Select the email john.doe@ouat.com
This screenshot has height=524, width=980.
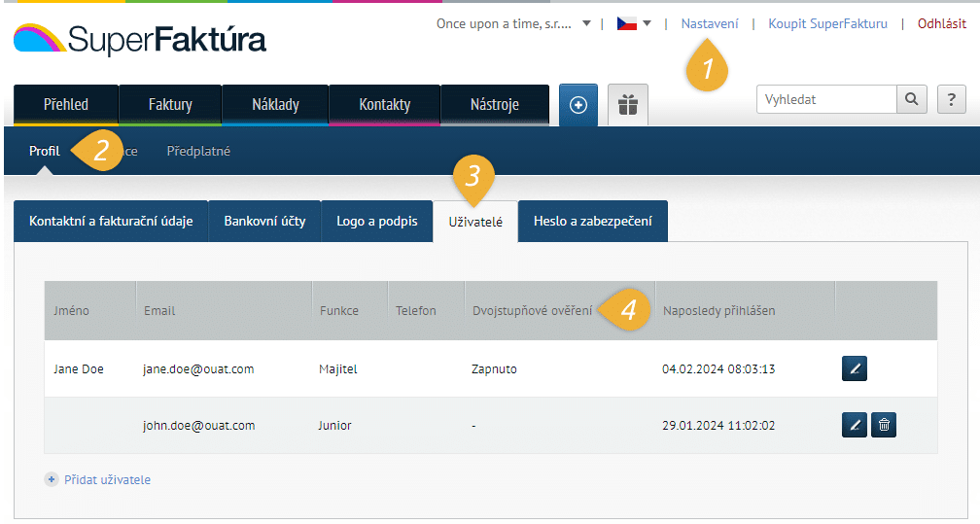click(x=198, y=425)
